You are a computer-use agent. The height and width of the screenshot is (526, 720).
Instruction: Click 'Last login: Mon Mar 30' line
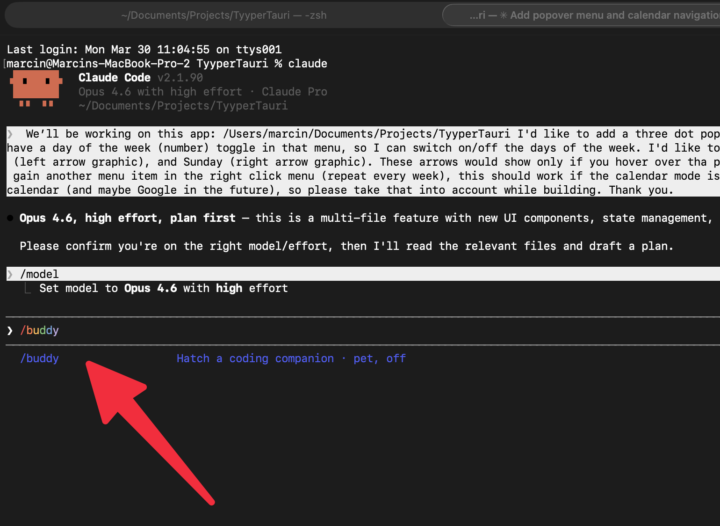click(144, 50)
